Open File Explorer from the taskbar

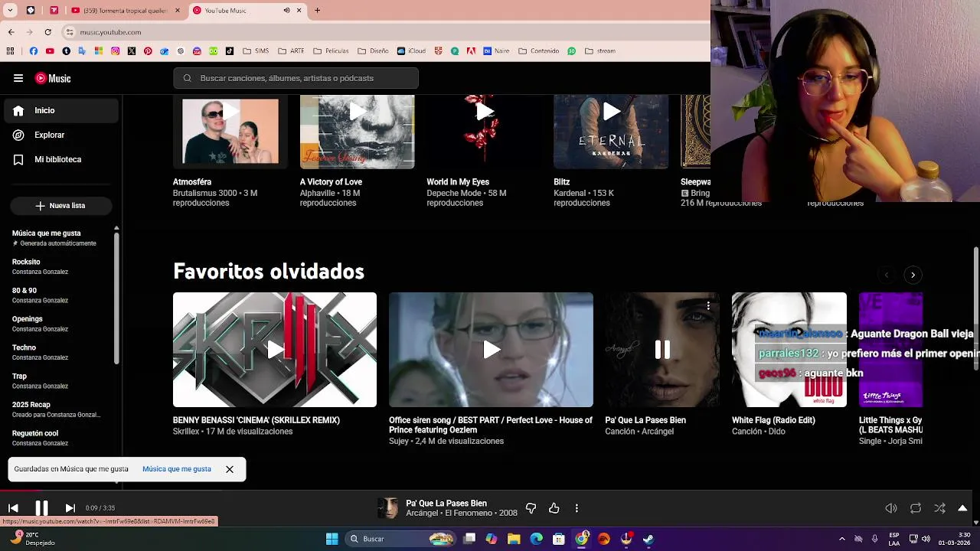514,539
